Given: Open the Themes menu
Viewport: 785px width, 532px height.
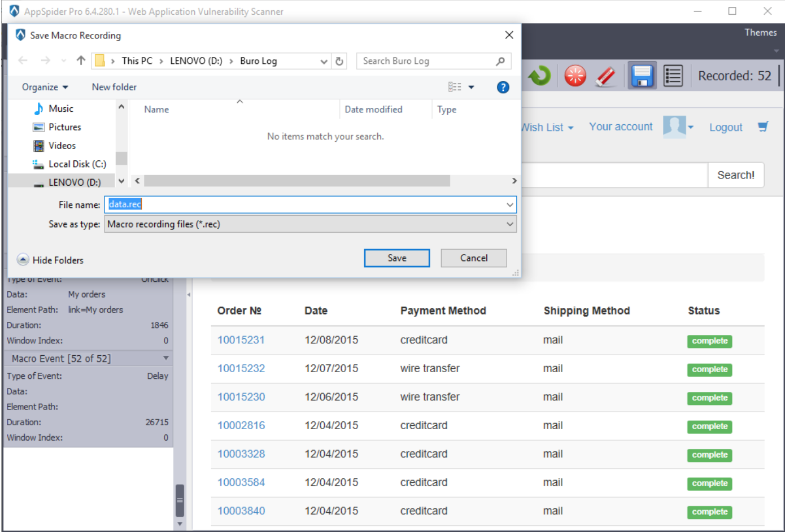Looking at the screenshot, I should click(x=760, y=33).
